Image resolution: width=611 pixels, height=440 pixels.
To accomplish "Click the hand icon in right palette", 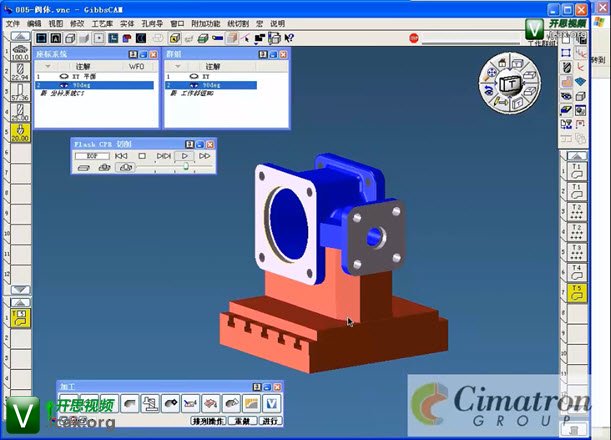I will [566, 81].
